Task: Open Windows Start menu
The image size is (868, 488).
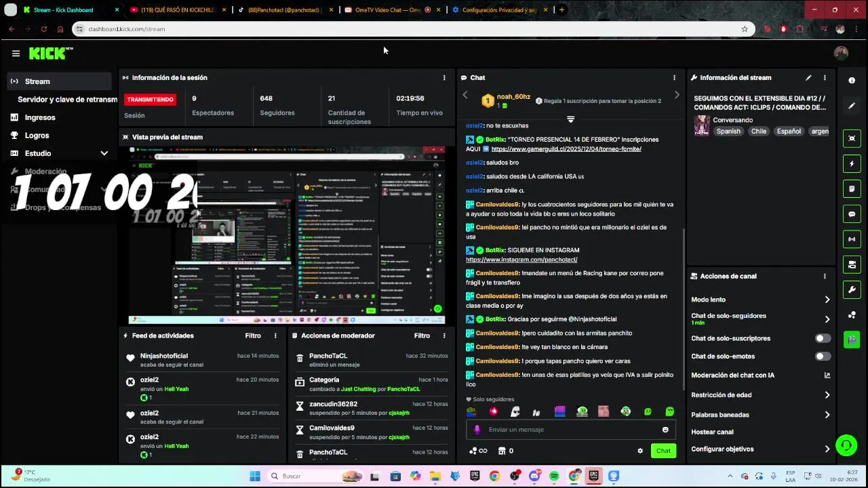Action: coord(254,476)
